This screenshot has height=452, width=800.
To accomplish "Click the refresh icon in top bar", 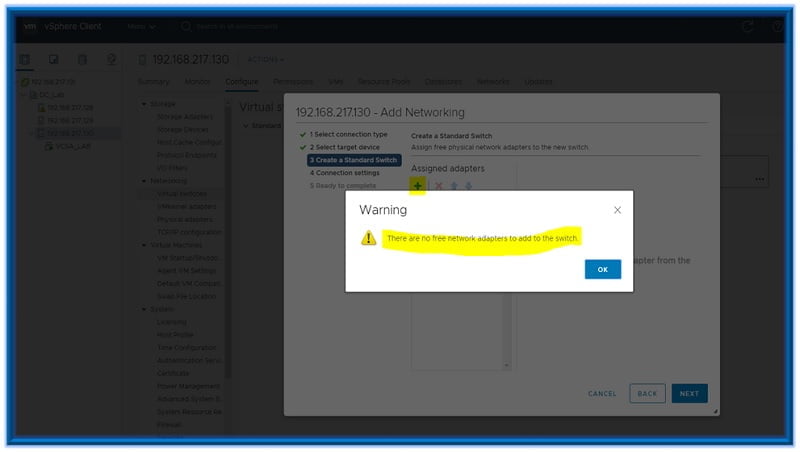I will pyautogui.click(x=748, y=26).
